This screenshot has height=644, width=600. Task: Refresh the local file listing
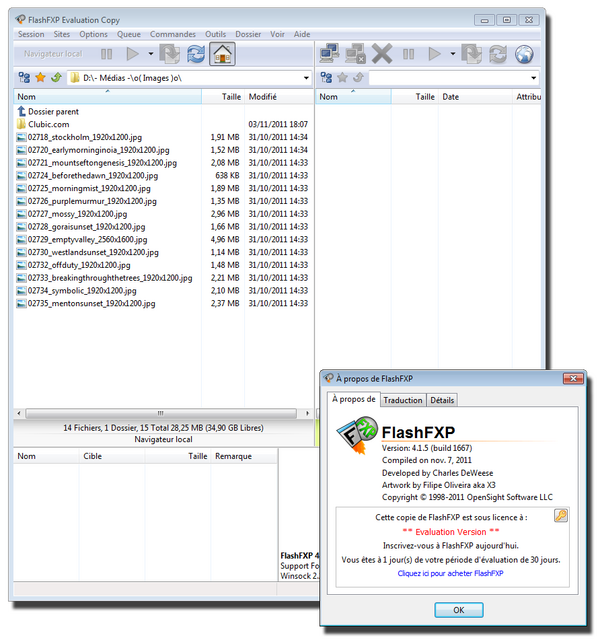point(196,54)
